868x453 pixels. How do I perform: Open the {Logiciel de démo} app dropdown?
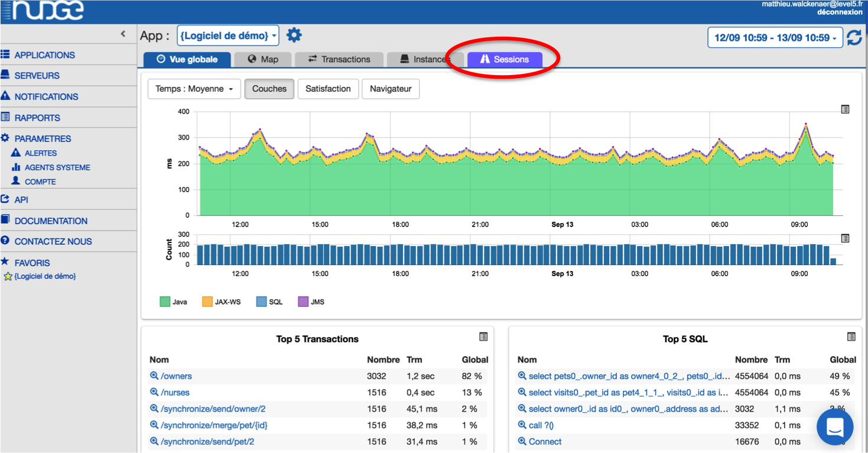point(227,34)
